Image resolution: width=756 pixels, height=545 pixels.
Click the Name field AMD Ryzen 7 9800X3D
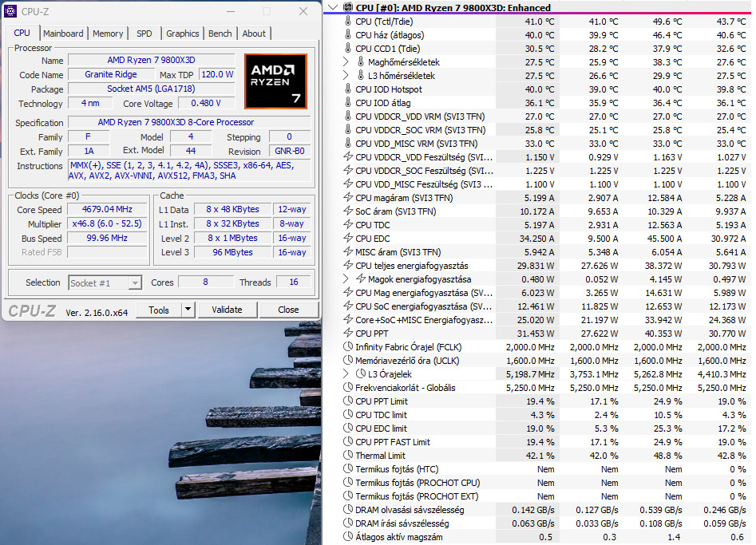[152, 60]
